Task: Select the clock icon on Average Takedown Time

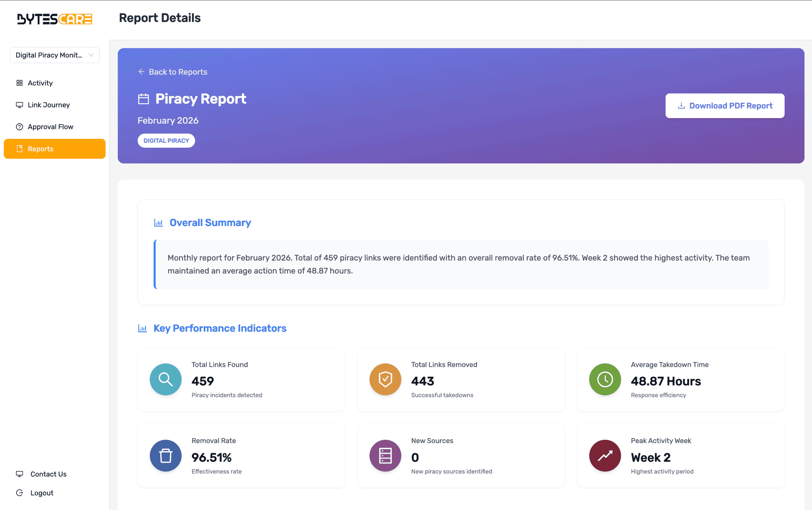Action: [x=605, y=379]
